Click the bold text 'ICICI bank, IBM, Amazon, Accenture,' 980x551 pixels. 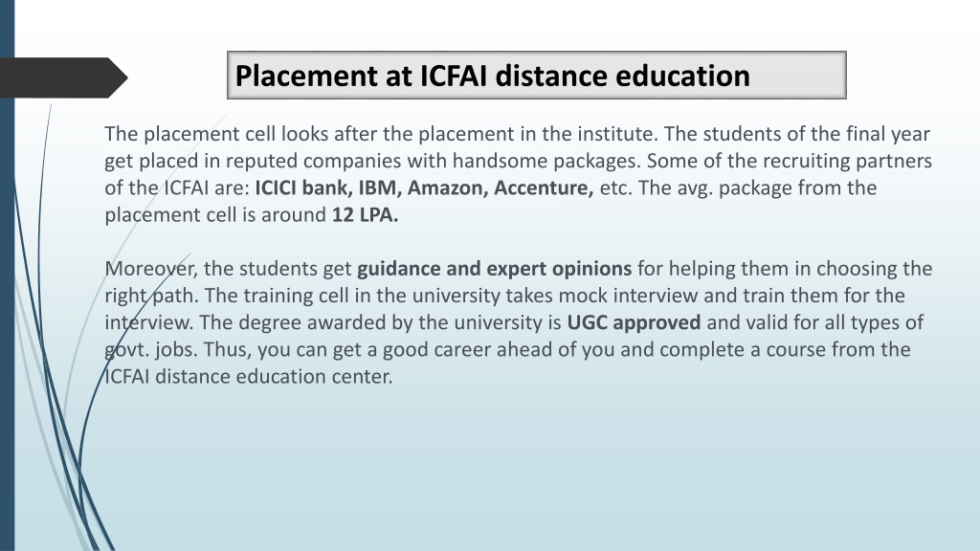point(424,187)
